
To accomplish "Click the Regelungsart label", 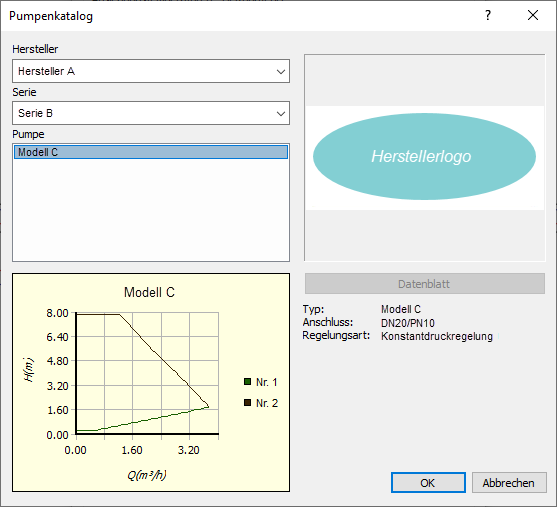I will tap(336, 335).
